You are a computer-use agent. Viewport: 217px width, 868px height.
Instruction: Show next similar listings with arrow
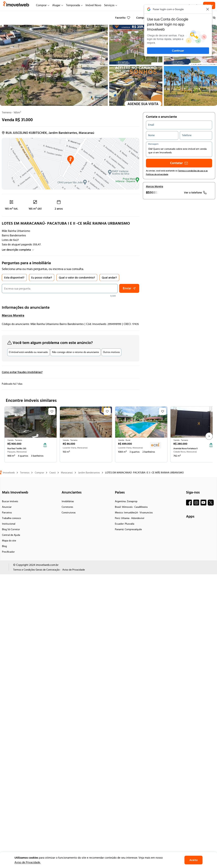click(209, 436)
